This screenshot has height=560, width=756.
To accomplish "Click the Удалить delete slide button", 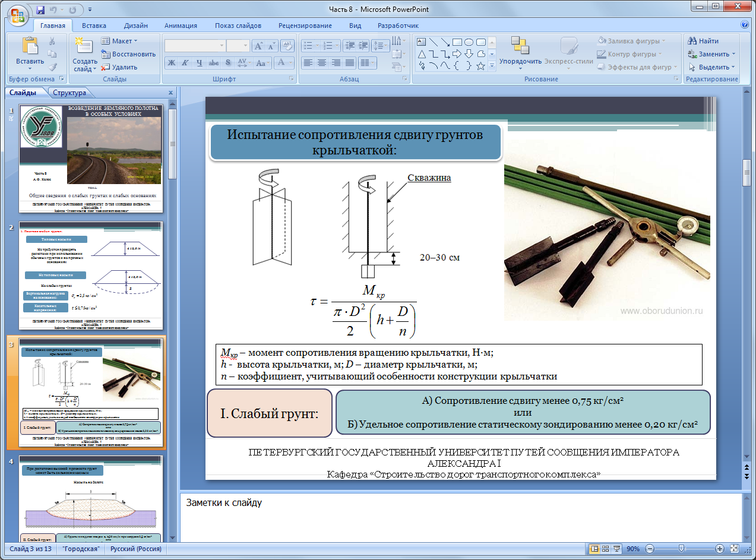I will (119, 67).
